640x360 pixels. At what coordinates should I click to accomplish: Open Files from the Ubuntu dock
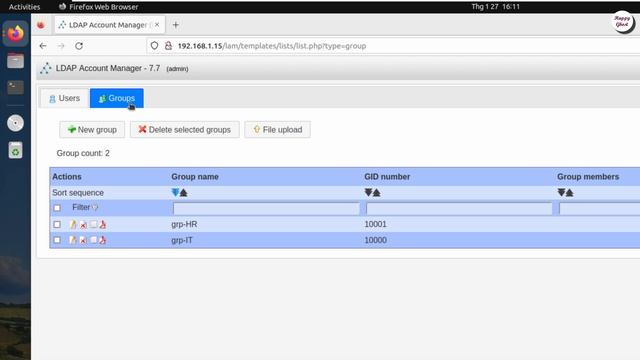coord(16,61)
